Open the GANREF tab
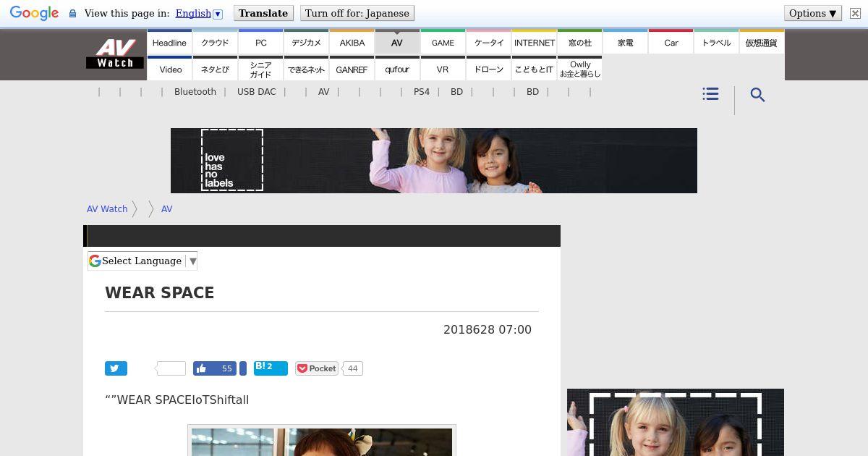The image size is (868, 456). 352,69
